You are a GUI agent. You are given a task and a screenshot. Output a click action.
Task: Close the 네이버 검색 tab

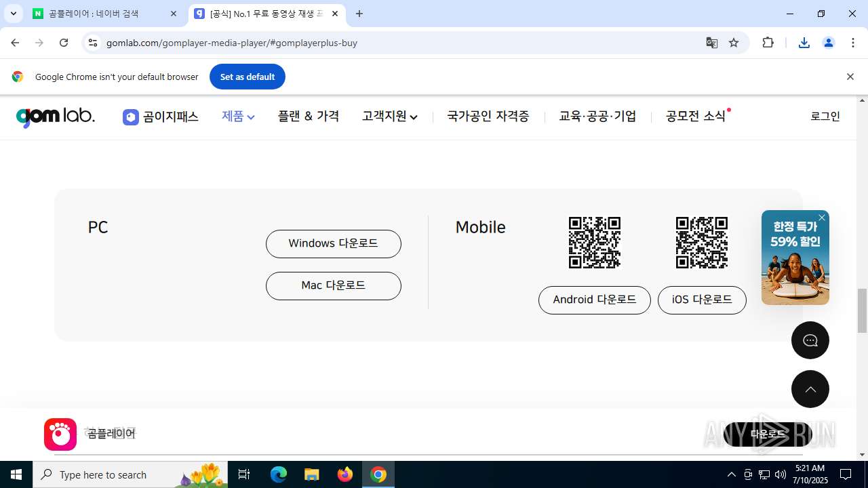pos(174,14)
